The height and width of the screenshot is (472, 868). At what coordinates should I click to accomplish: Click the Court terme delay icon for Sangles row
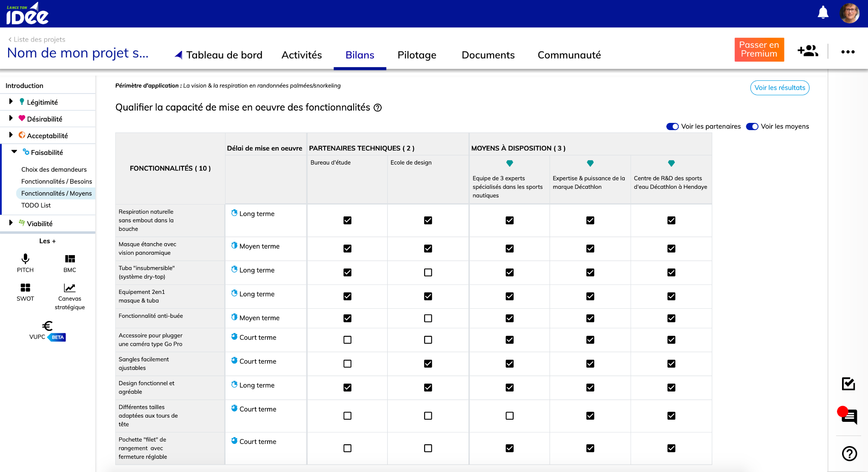(x=234, y=361)
